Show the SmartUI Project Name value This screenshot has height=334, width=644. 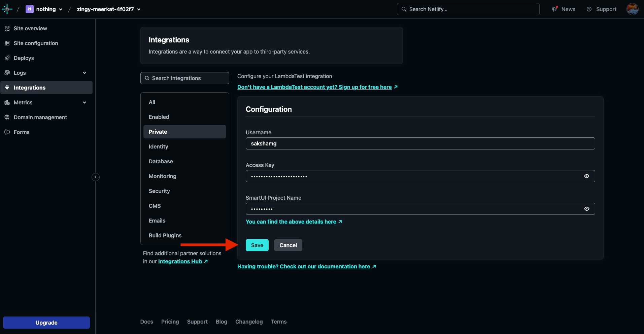coord(587,209)
